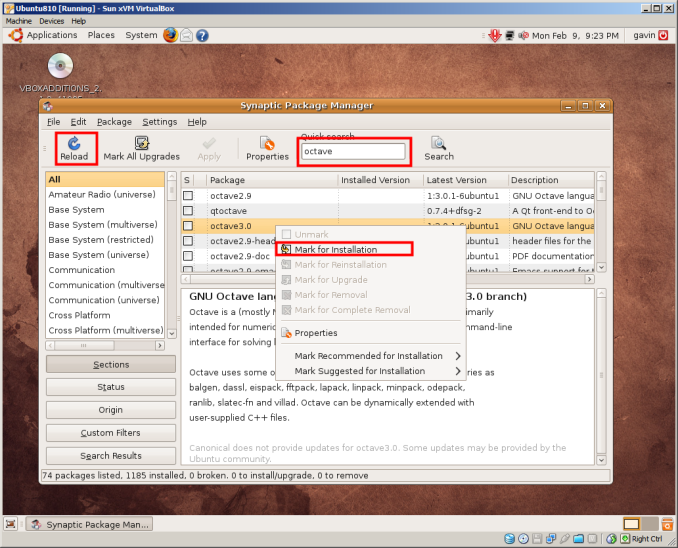Click the red update notifier icon
Screen dimensions: 678x548
click(x=495, y=35)
